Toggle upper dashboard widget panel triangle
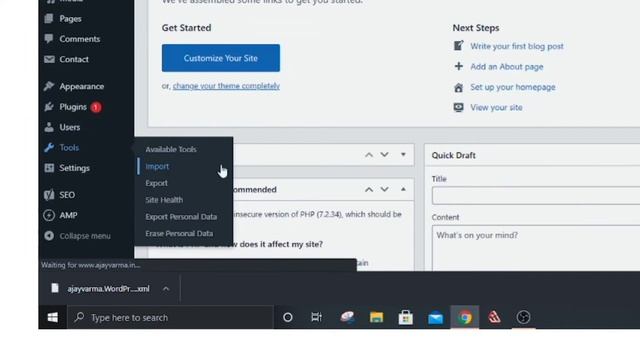The width and height of the screenshot is (640, 360). pyautogui.click(x=403, y=155)
